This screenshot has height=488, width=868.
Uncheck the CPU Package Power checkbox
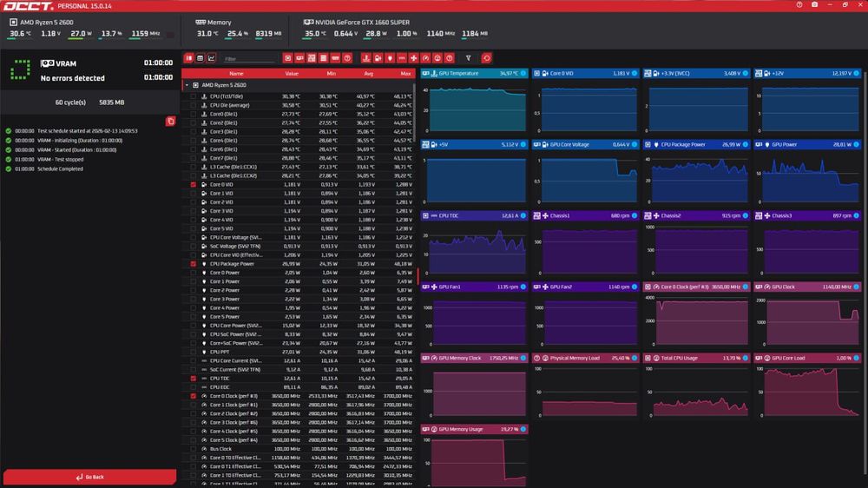pyautogui.click(x=194, y=264)
